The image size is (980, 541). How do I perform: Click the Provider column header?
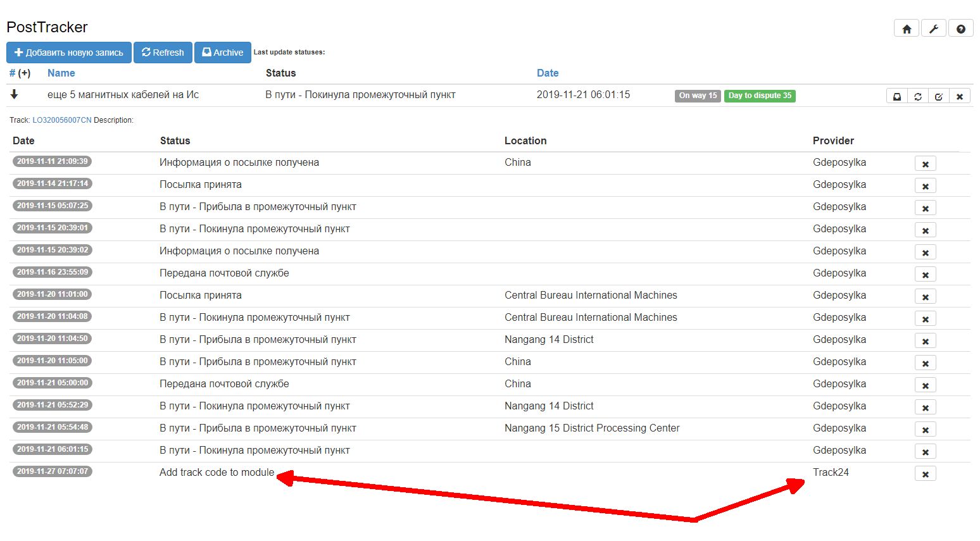click(833, 140)
